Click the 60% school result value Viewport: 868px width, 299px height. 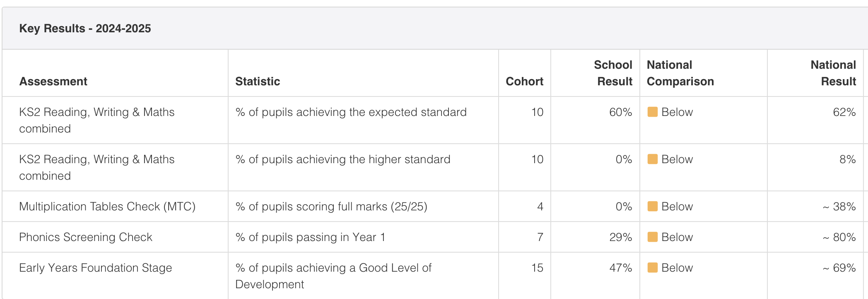tap(620, 112)
